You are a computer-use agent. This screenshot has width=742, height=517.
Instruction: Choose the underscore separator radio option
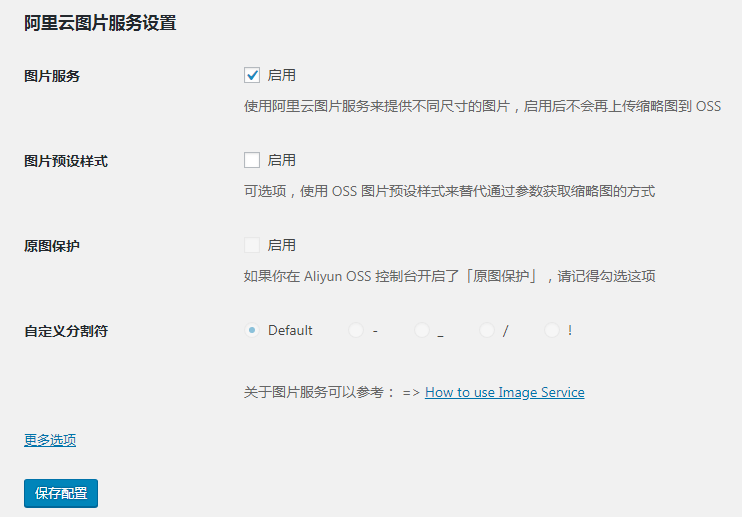pos(422,330)
